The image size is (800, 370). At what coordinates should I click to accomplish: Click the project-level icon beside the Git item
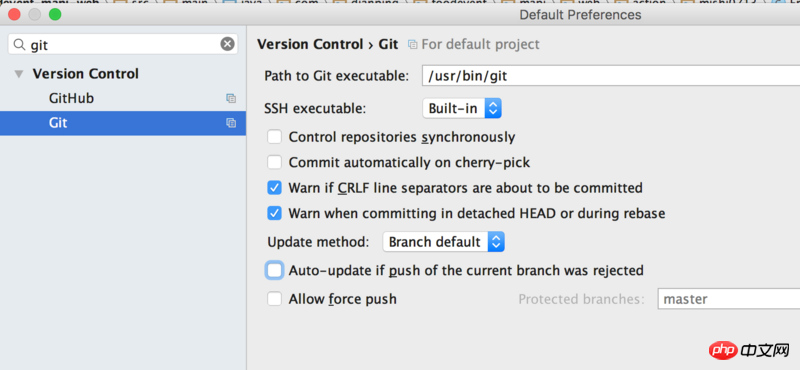[x=231, y=123]
